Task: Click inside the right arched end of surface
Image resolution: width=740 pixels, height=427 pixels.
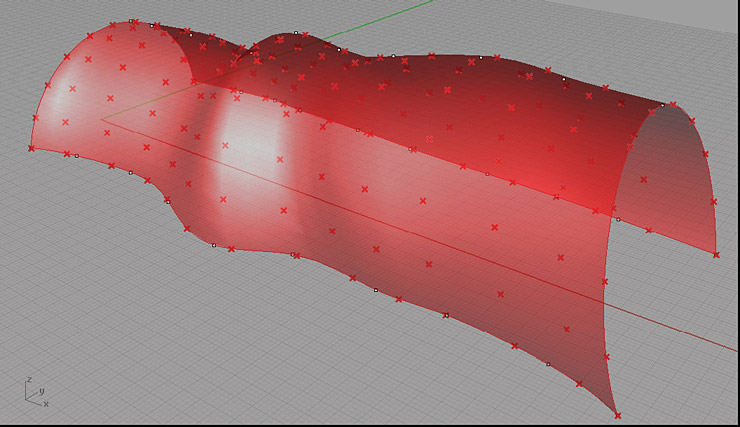Action: click(x=670, y=180)
